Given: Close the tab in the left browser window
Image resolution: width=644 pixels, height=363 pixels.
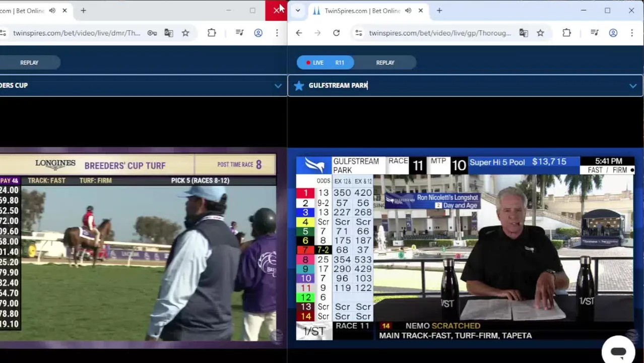Looking at the screenshot, I should click(65, 11).
